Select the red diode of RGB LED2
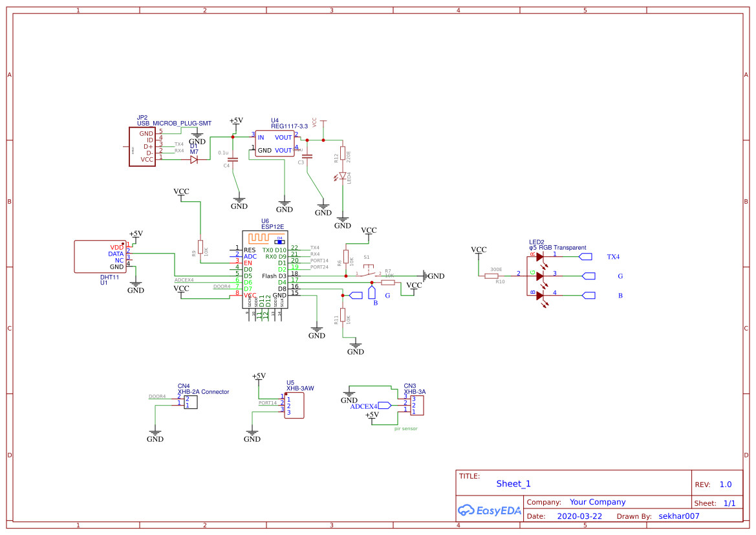 tap(540, 257)
